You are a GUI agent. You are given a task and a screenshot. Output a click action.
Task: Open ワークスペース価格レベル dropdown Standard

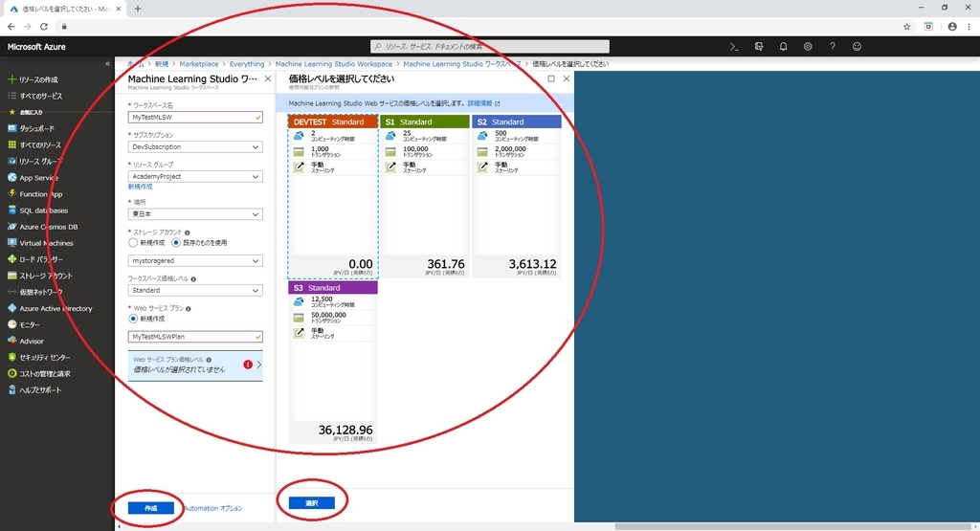click(195, 291)
